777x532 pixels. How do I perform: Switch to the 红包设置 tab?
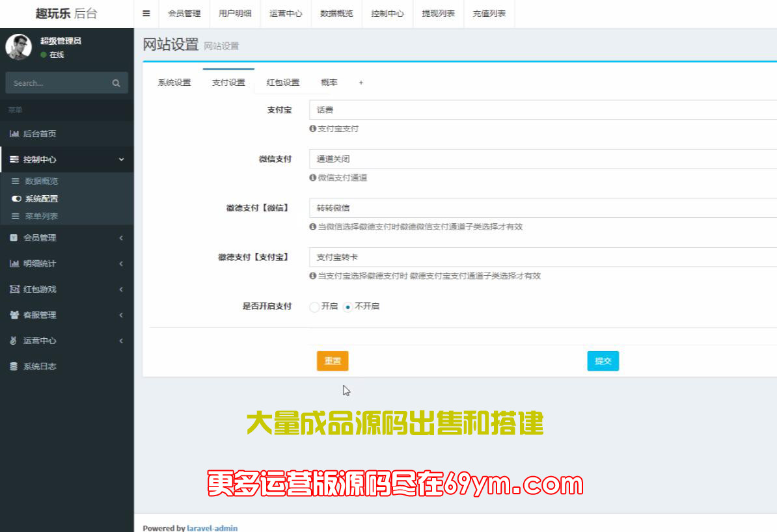click(x=282, y=83)
